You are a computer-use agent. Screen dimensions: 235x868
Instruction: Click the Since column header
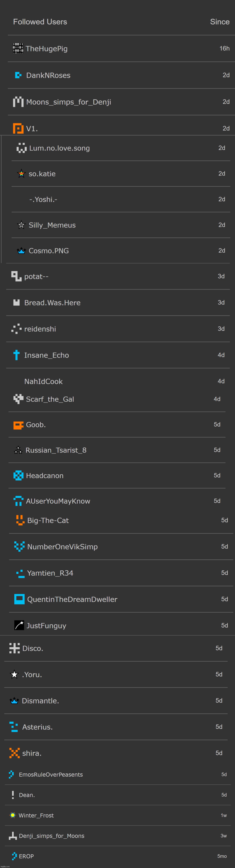point(220,22)
